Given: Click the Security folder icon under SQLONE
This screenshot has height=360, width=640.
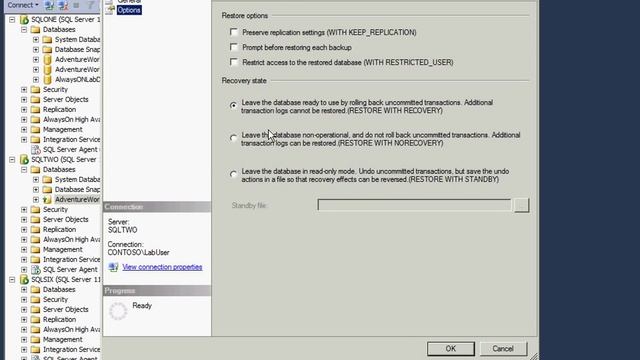Looking at the screenshot, I should [36, 90].
